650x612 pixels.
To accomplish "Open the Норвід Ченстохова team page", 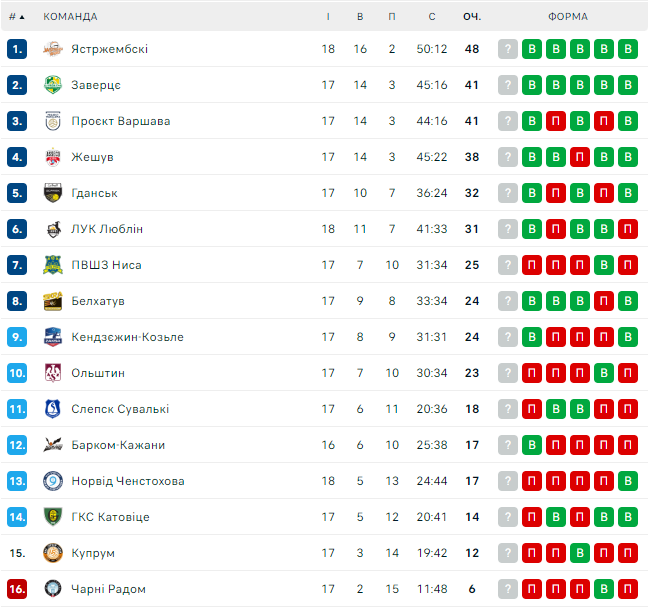I will tap(127, 481).
